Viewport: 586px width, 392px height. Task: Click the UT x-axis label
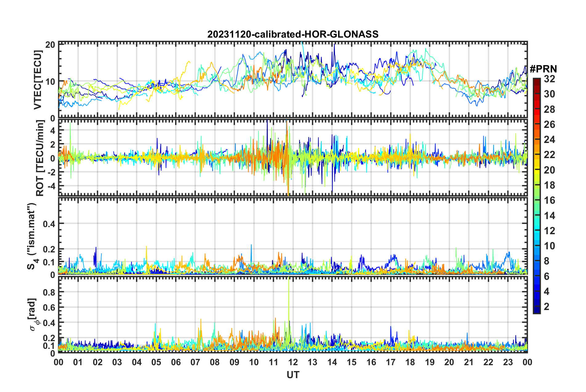pos(293,375)
